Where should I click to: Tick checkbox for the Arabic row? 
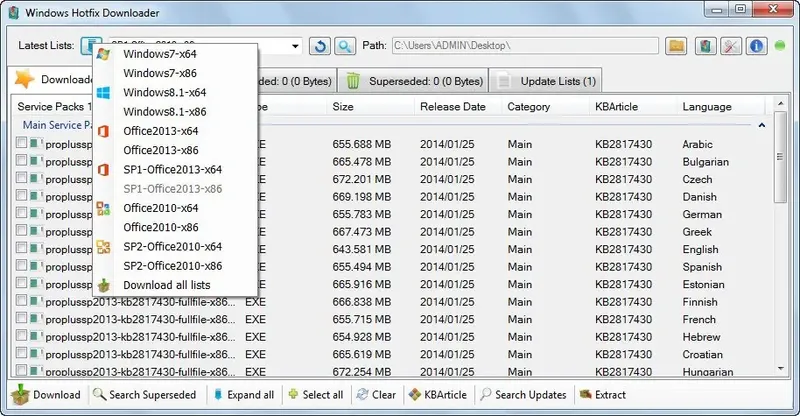point(21,142)
